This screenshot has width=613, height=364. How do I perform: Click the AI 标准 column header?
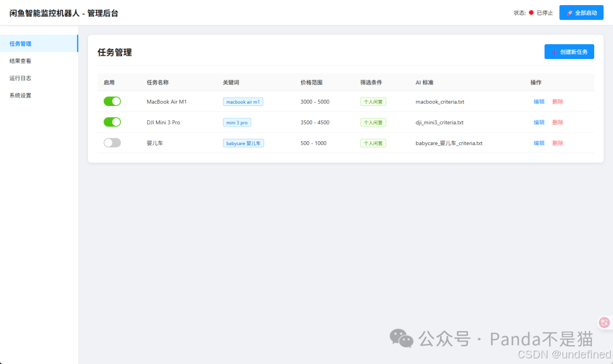tap(424, 82)
